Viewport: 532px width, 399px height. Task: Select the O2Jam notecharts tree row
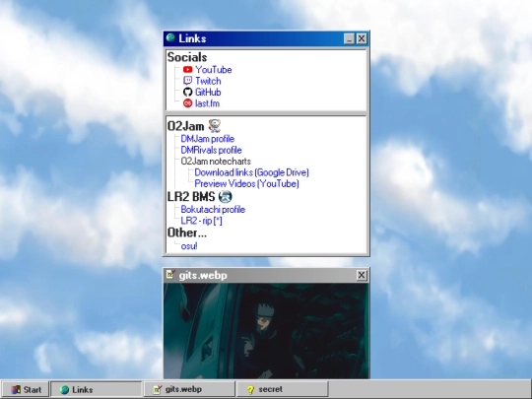click(216, 161)
